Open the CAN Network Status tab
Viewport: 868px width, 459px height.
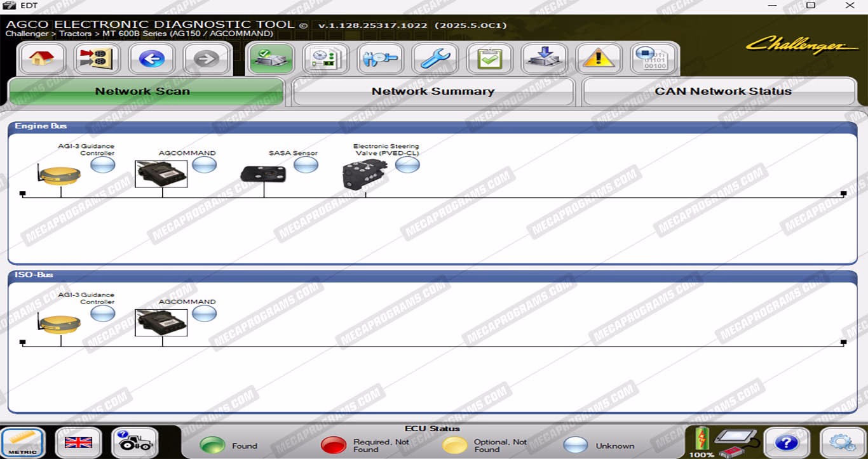pos(722,91)
